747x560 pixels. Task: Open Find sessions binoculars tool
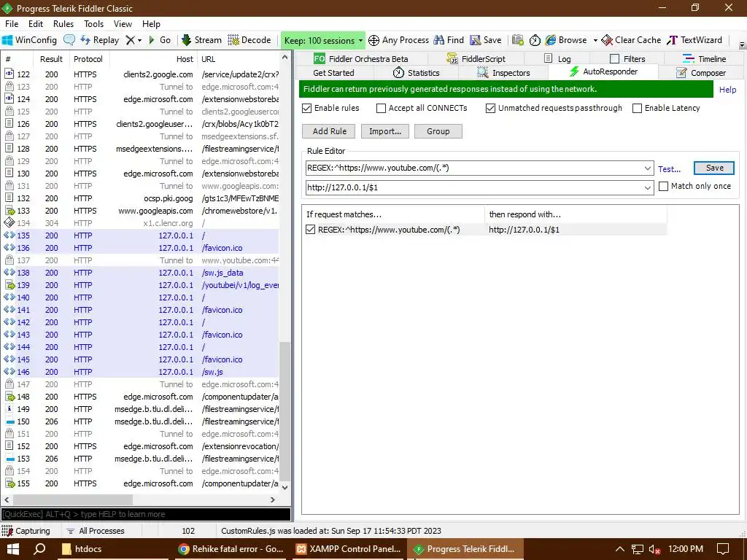click(x=449, y=40)
